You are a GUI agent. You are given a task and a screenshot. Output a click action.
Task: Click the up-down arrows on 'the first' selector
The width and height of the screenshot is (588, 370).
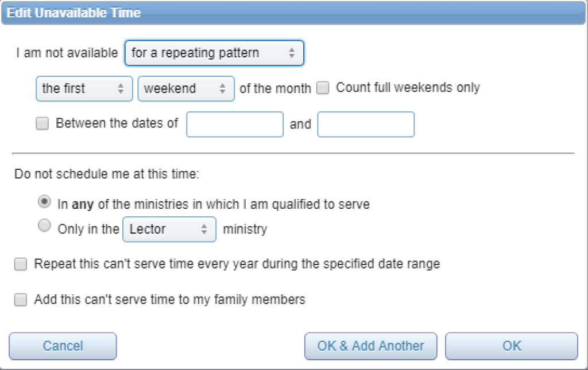coord(121,89)
